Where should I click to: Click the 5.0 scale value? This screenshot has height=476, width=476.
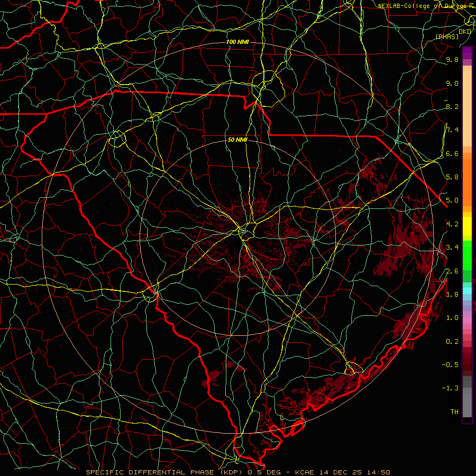[x=452, y=200]
